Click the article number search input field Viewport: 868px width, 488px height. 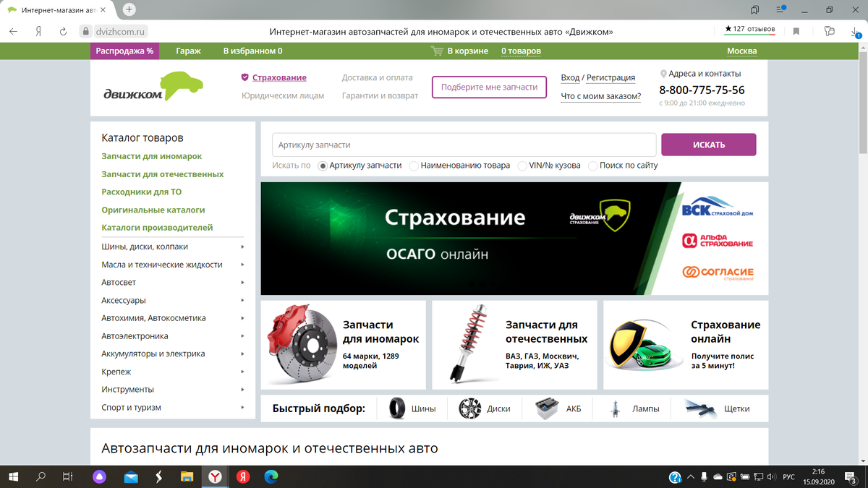[x=464, y=145]
